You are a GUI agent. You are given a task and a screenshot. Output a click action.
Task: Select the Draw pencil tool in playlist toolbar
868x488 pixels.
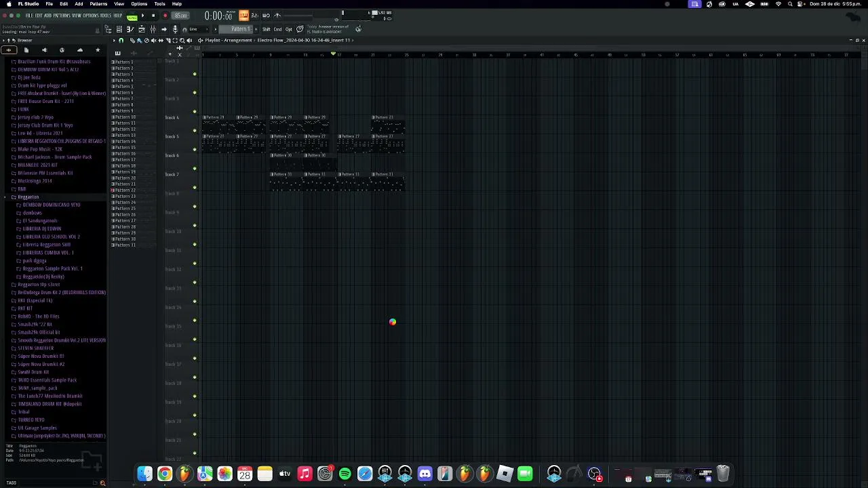point(132,40)
